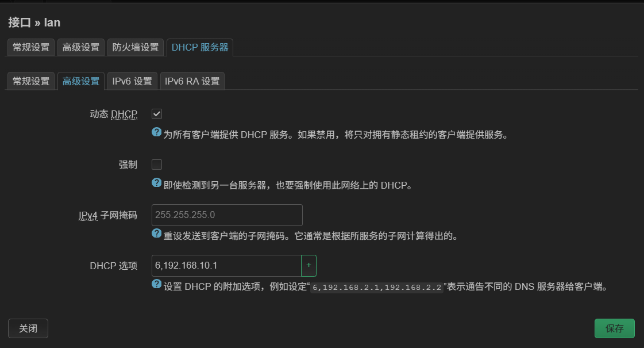The image size is (644, 348).
Task: Click help icon under 强制 checkbox
Action: (156, 183)
